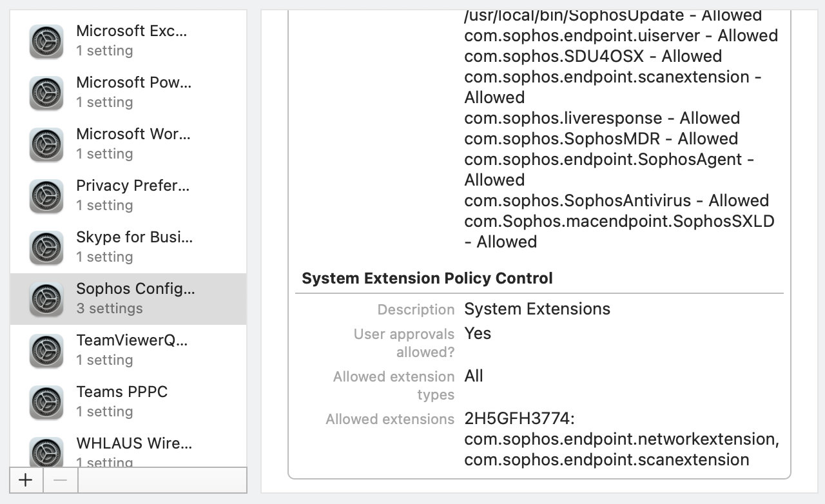Click the System Extension Policy Control heading
Viewport: 825px width, 504px height.
point(427,278)
